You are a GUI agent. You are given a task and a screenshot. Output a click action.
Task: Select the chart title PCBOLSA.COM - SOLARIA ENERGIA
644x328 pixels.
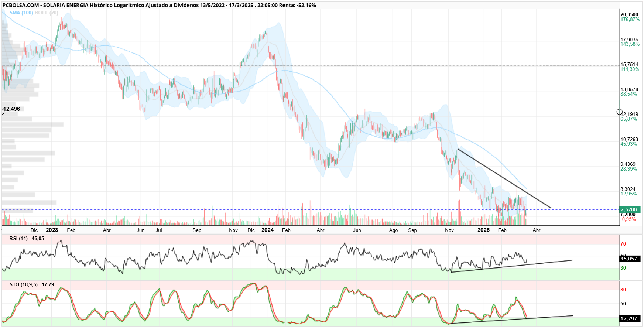(x=45, y=5)
